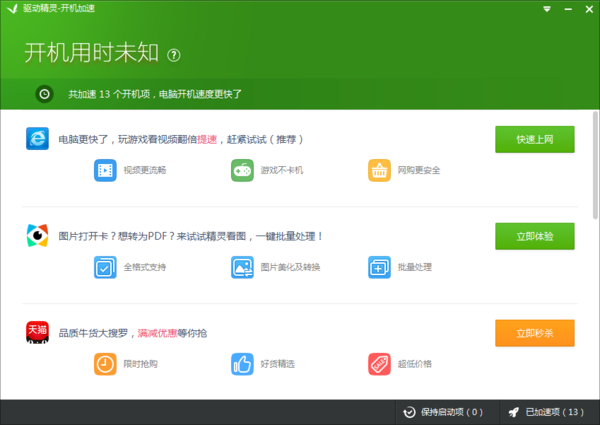Click the 超低价格 red price tag icon
The image size is (600, 425).
[379, 363]
